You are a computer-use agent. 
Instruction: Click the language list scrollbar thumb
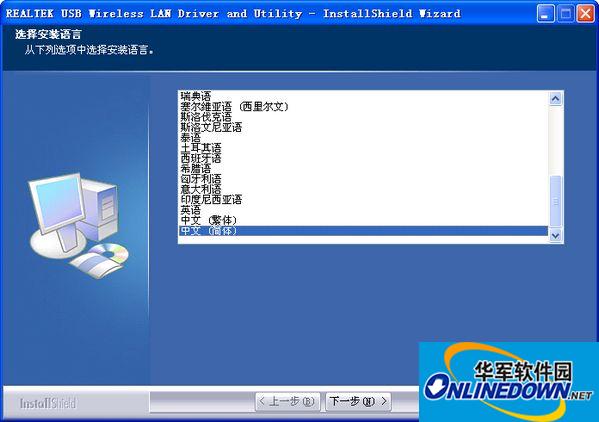click(555, 201)
